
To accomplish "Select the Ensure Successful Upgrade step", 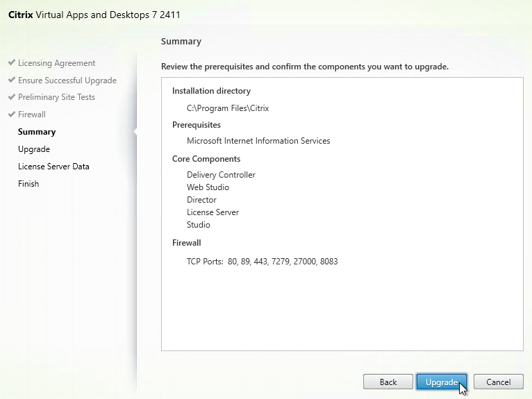I will 67,80.
